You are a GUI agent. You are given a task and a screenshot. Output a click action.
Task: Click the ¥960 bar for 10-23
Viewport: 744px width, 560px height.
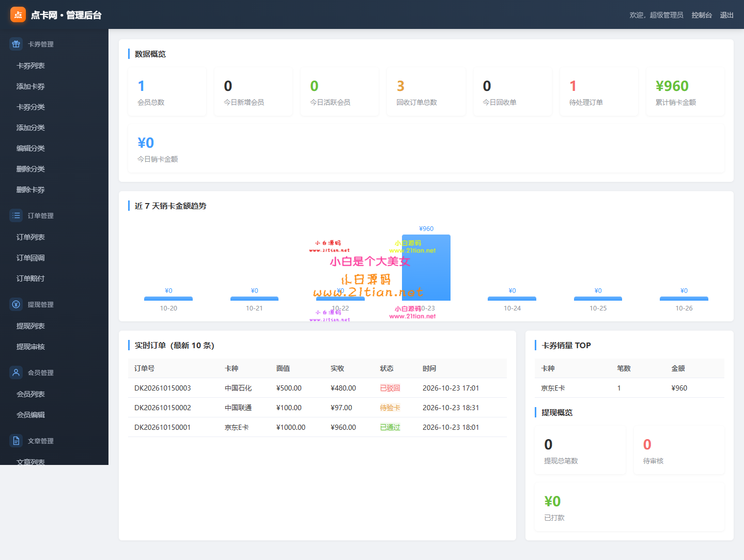426,268
